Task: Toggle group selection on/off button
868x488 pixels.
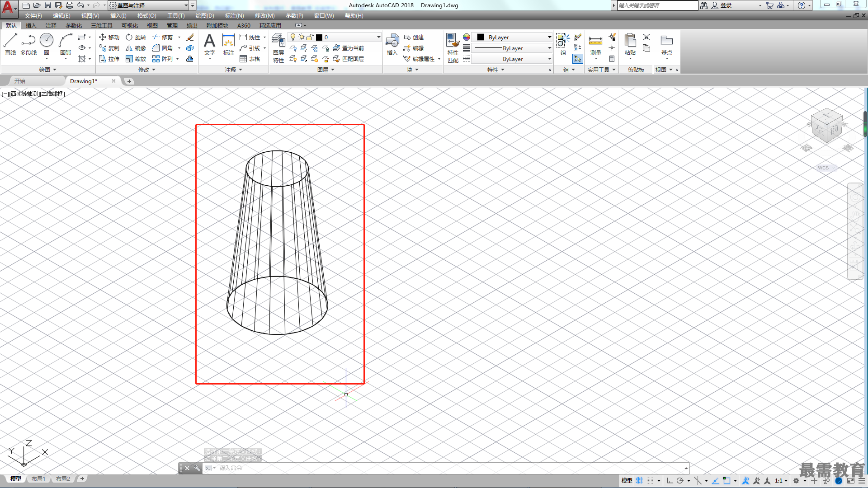Action: click(x=578, y=59)
